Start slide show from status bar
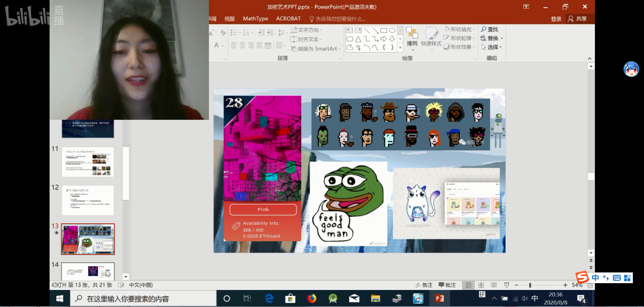This screenshot has height=307, width=644. 506,285
